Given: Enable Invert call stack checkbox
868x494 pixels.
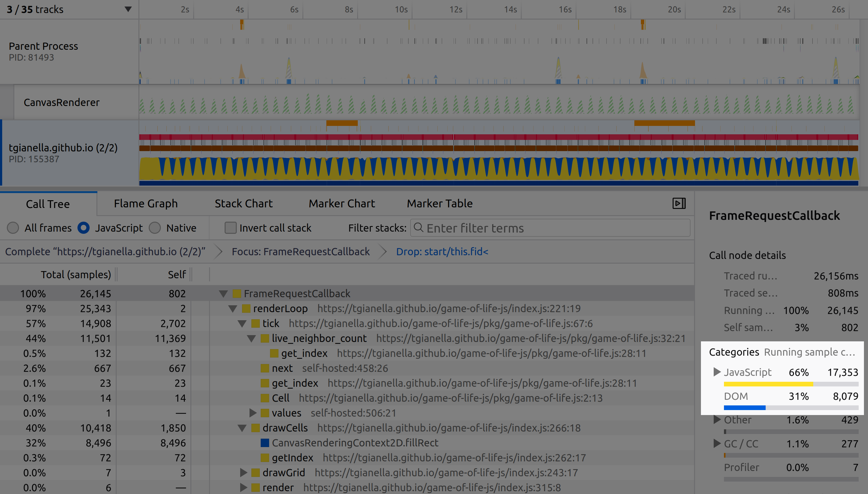Looking at the screenshot, I should [x=231, y=228].
